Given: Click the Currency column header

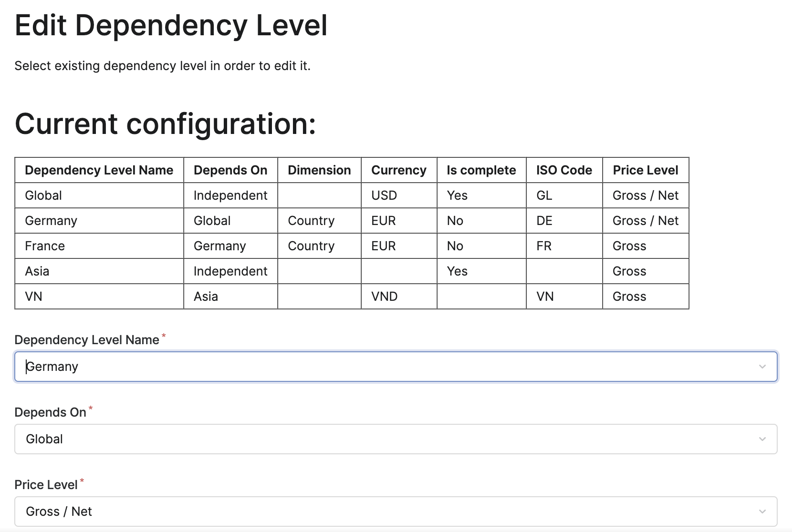Looking at the screenshot, I should pos(399,170).
